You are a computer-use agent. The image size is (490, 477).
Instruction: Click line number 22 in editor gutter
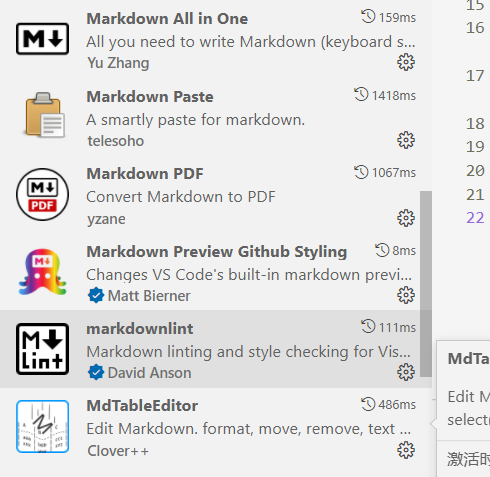(475, 218)
